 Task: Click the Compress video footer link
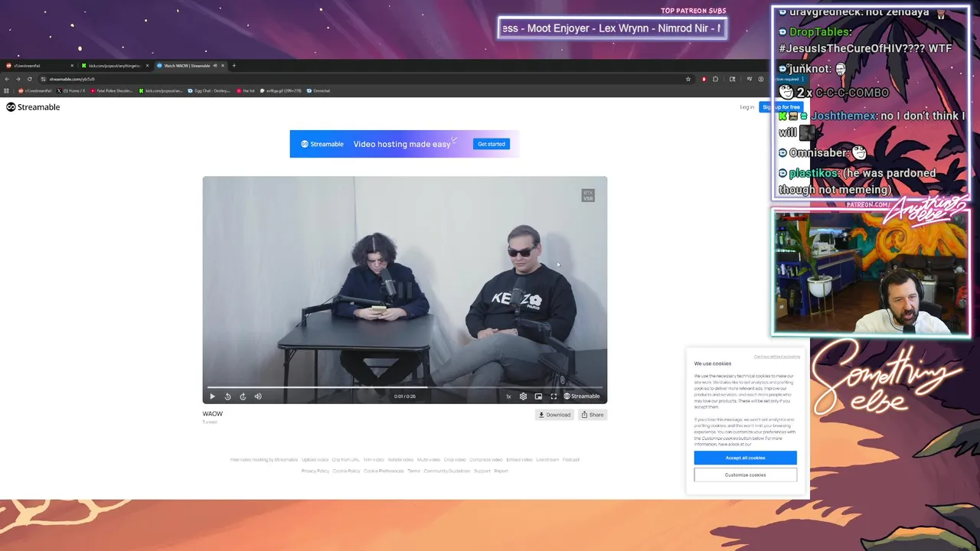pos(485,460)
